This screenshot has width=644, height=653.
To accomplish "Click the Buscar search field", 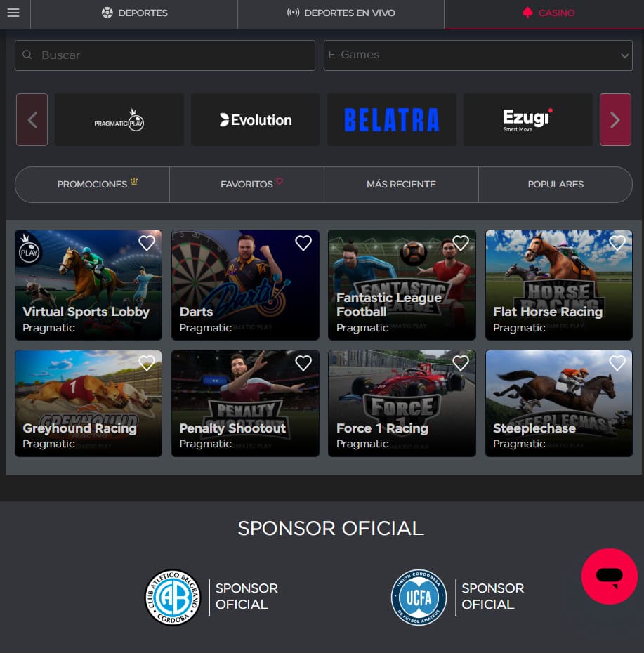I will pyautogui.click(x=165, y=55).
